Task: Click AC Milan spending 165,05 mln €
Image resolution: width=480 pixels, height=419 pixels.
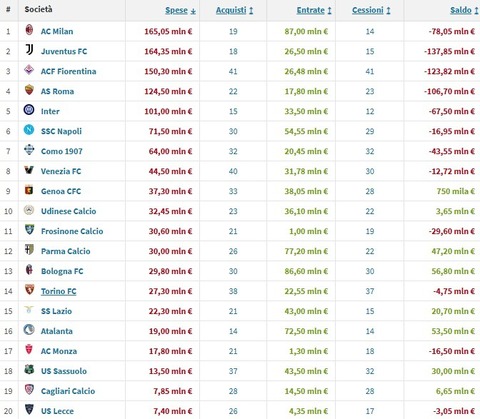Action: click(x=168, y=31)
